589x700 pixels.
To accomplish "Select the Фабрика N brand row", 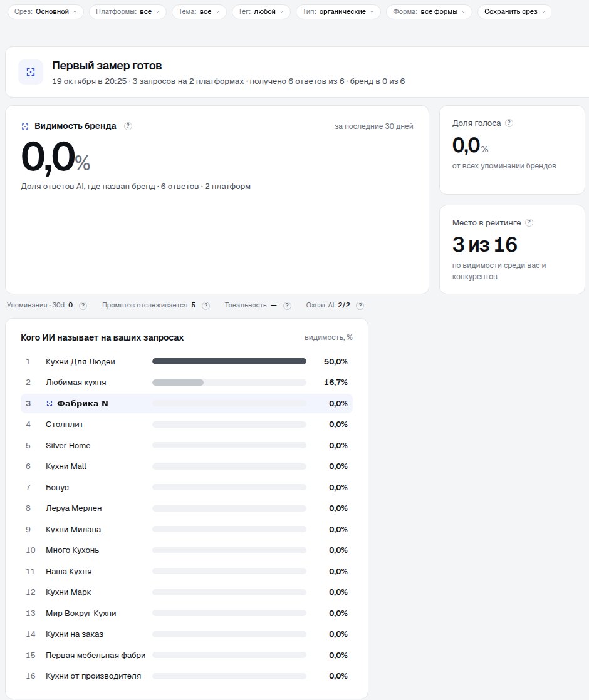I will coord(186,404).
